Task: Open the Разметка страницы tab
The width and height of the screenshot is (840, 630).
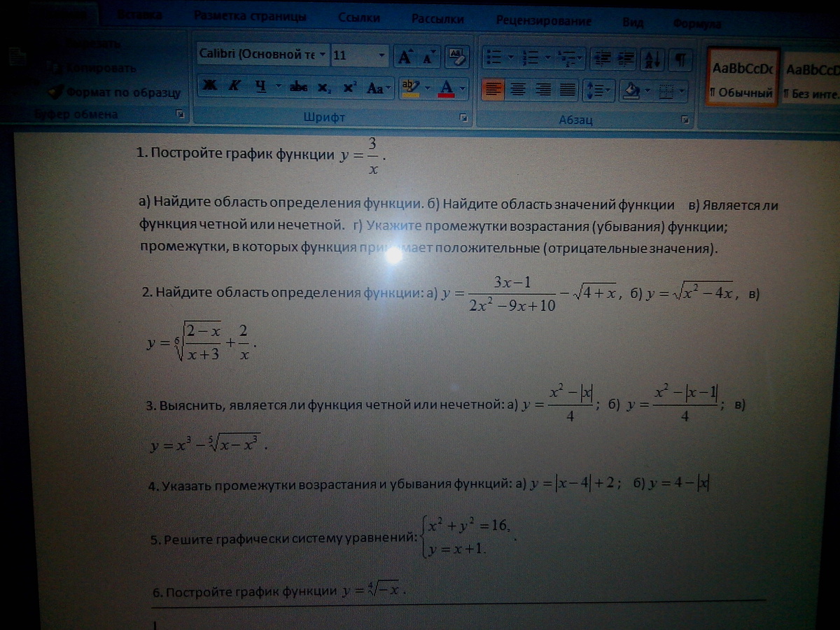Action: [x=249, y=16]
